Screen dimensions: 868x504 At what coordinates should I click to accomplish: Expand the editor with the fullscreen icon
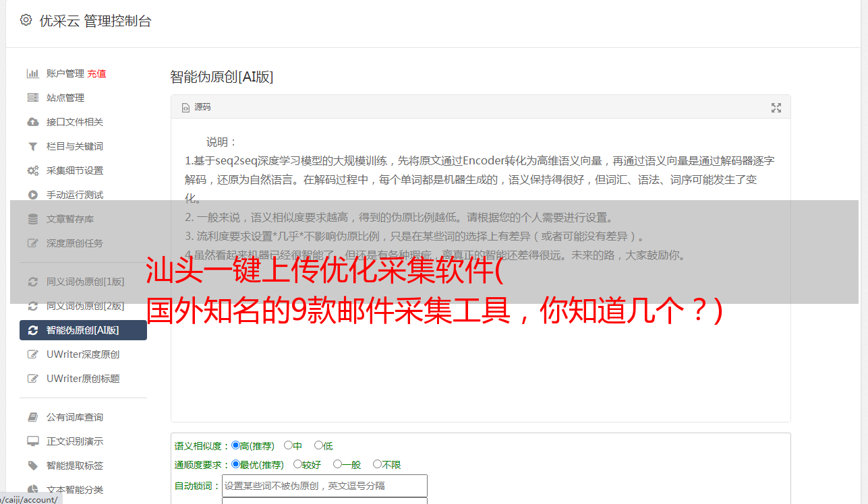[776, 108]
